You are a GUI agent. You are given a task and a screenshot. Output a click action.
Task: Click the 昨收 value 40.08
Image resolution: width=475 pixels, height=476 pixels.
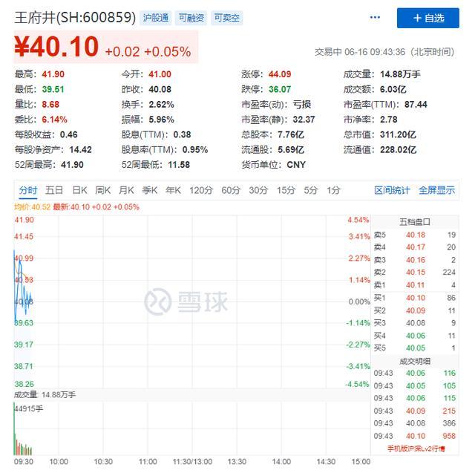160,89
